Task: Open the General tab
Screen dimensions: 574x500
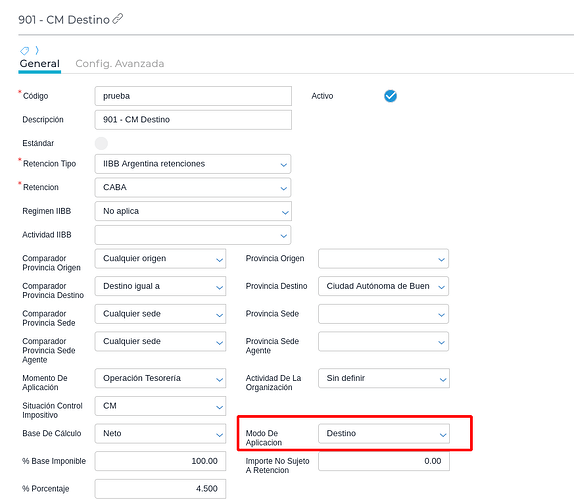Action: pos(40,64)
